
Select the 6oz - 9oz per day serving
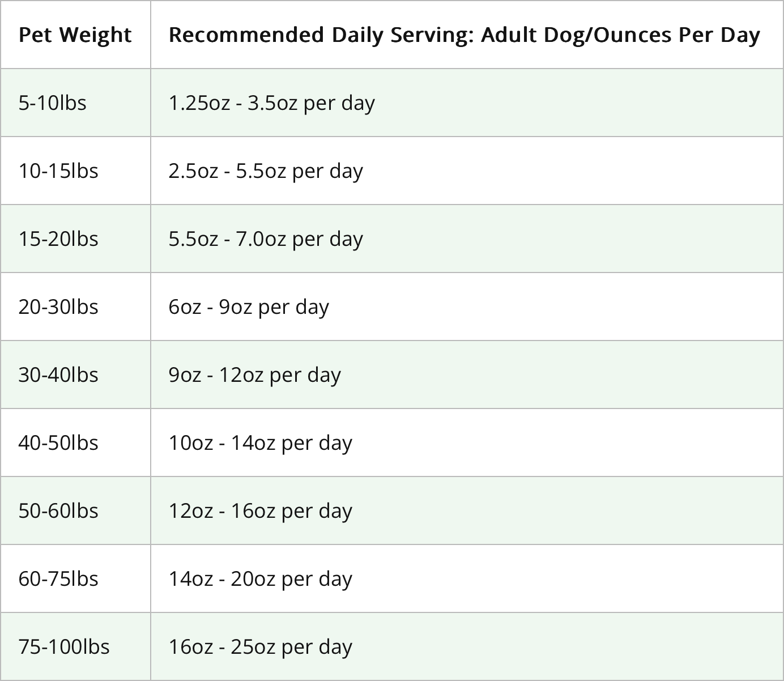point(249,307)
